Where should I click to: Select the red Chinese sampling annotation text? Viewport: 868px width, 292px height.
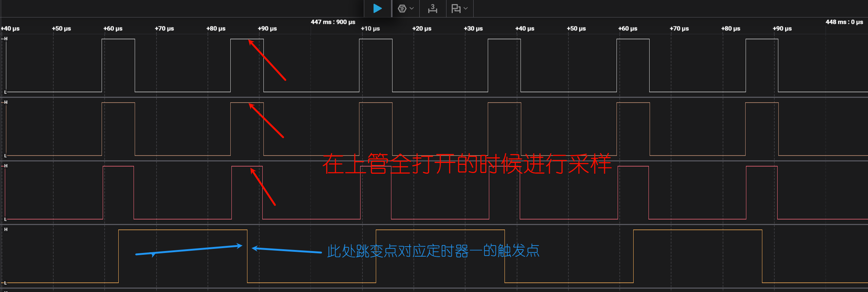(x=467, y=164)
